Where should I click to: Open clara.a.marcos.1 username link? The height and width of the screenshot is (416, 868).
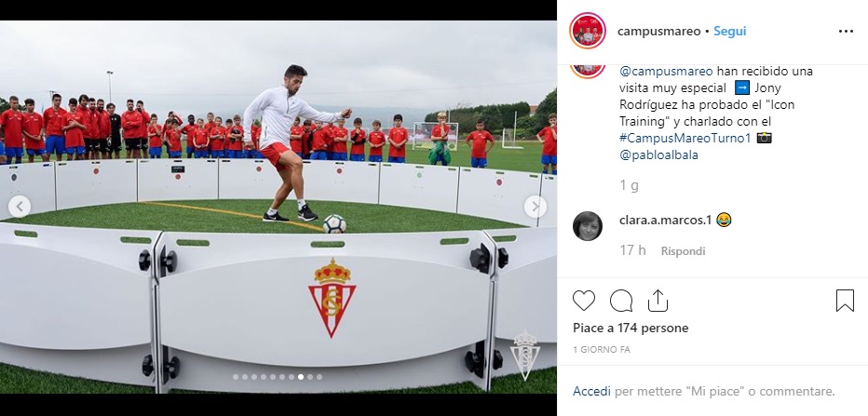point(665,221)
